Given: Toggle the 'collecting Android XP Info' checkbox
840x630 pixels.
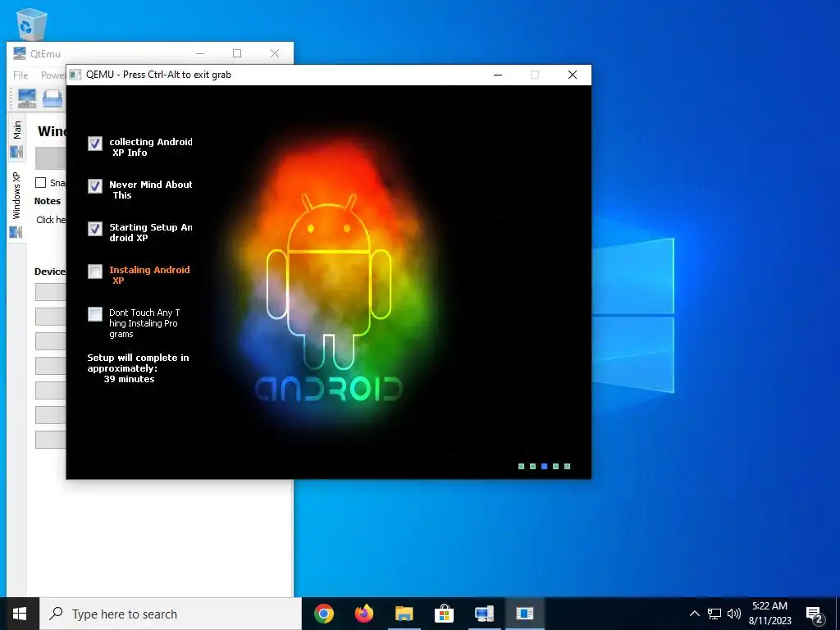Looking at the screenshot, I should 95,144.
